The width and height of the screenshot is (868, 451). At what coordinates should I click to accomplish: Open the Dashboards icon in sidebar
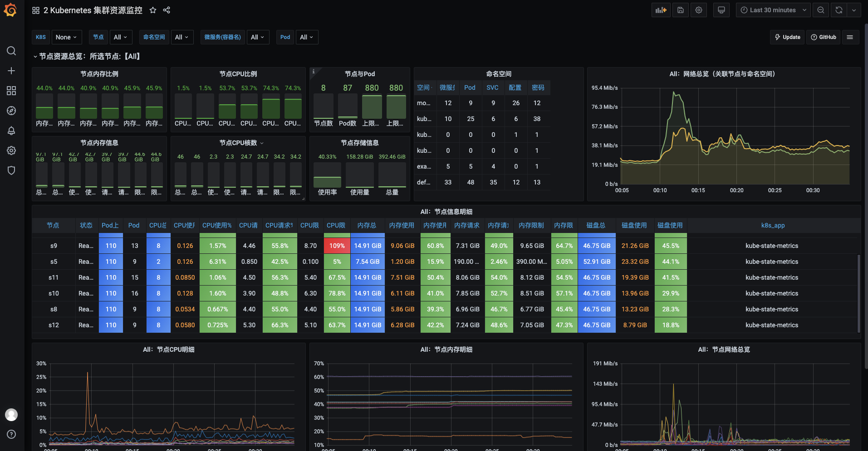pyautogui.click(x=11, y=91)
